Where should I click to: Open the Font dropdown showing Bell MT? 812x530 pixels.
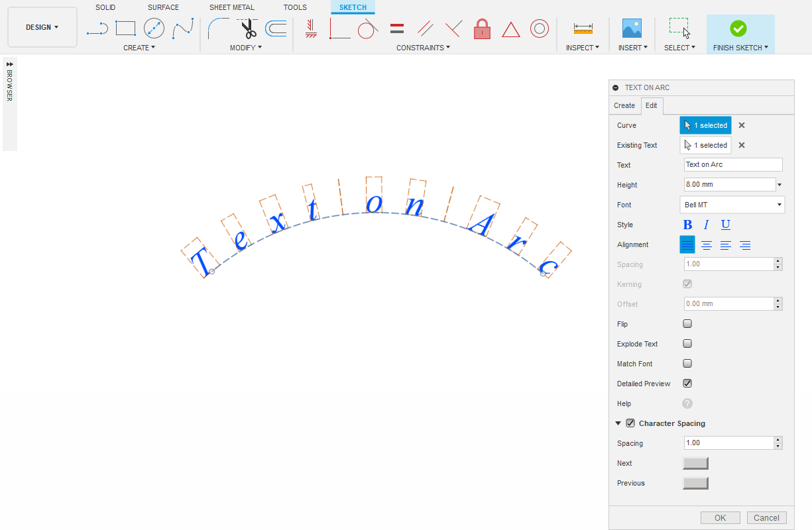[732, 205]
